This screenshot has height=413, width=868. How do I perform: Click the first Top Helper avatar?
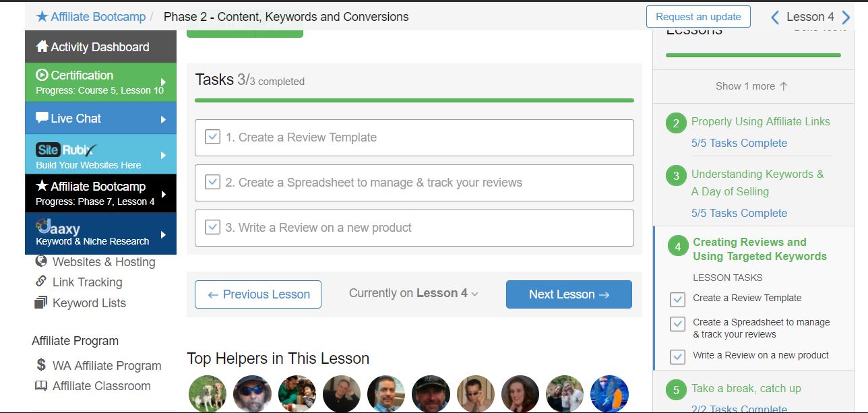click(208, 394)
